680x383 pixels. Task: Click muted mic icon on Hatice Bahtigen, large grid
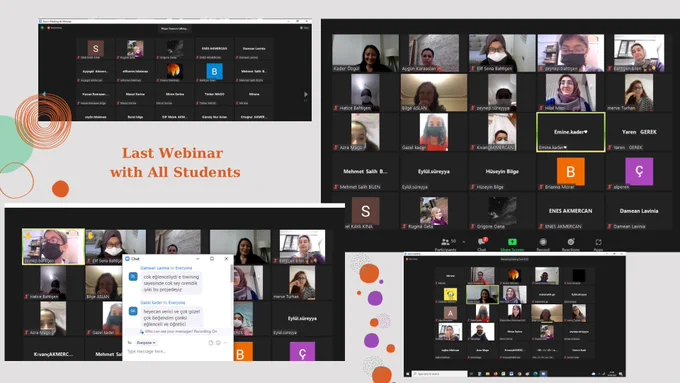tap(336, 108)
